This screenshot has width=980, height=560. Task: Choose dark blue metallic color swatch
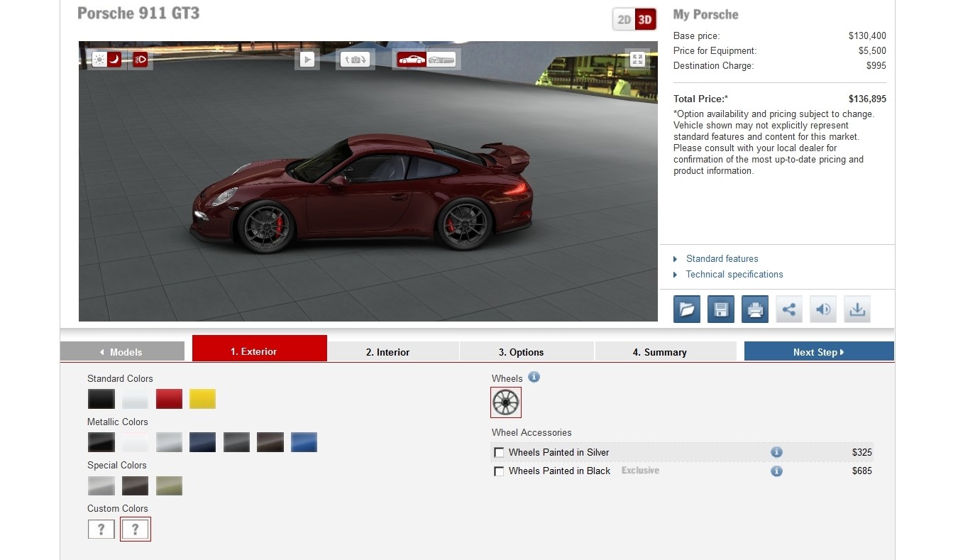(x=203, y=442)
